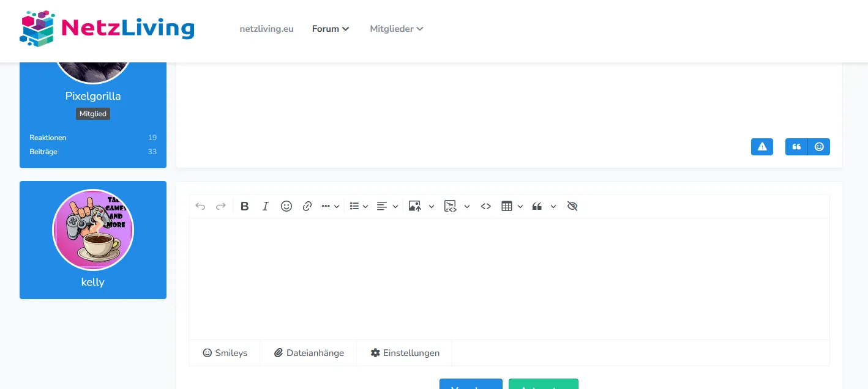Screen dimensions: 868x389
Task: Click the redo arrow in the editor
Action: 221,206
